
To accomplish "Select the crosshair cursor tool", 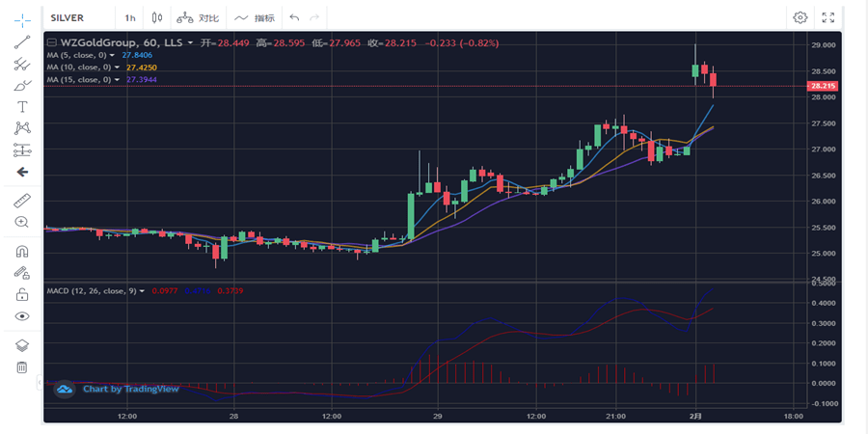I will [x=22, y=18].
